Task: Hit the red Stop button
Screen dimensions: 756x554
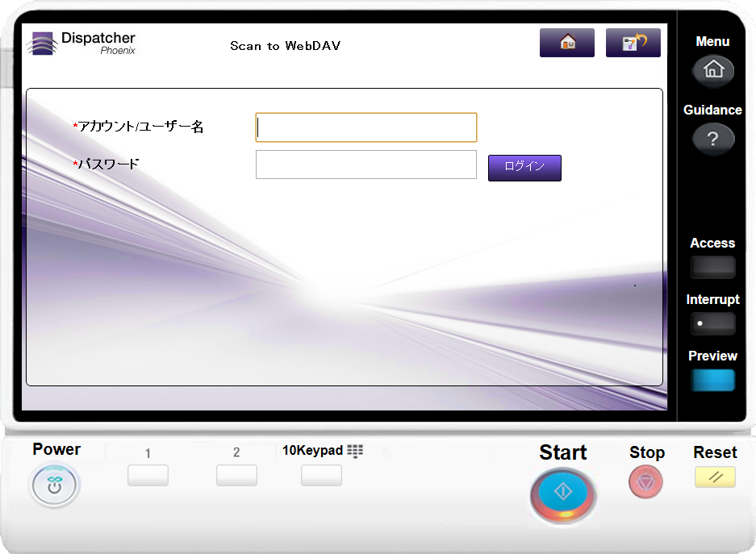Action: tap(646, 481)
